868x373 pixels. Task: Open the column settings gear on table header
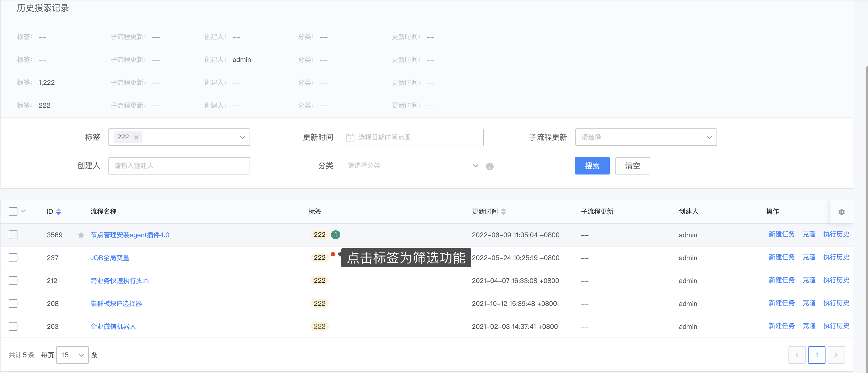click(841, 212)
